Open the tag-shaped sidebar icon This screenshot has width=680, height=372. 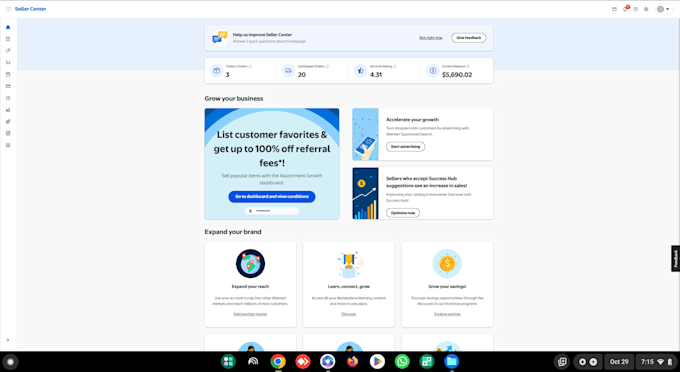coord(8,51)
